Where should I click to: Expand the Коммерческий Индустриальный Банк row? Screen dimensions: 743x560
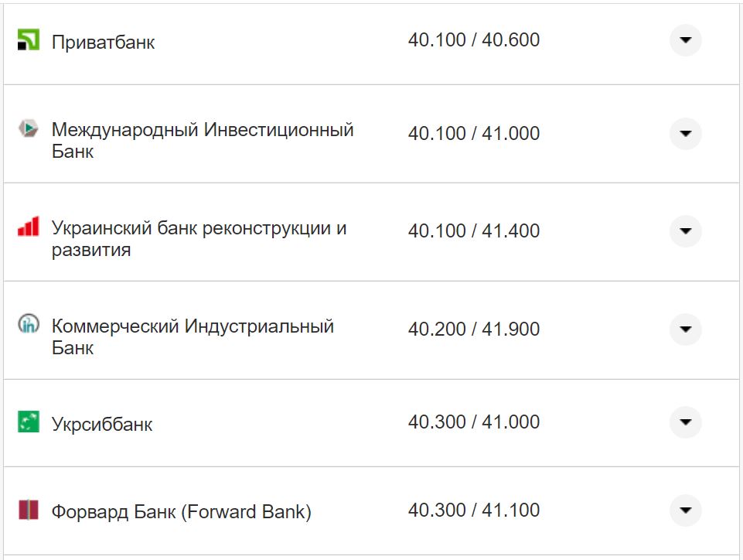(685, 330)
